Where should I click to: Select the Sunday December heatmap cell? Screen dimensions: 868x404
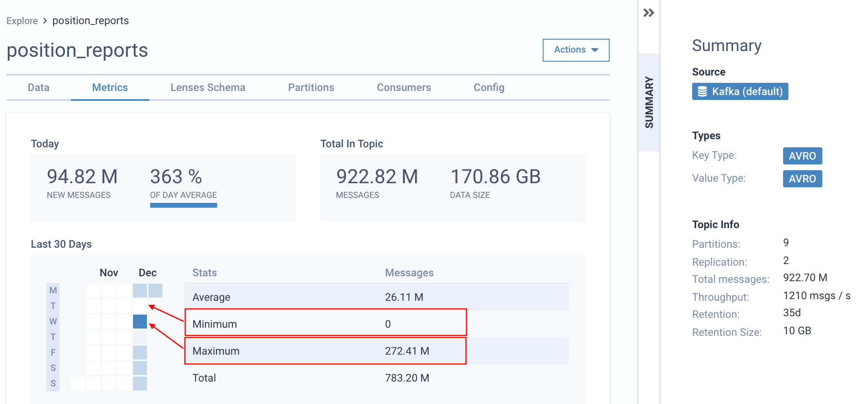coord(140,384)
